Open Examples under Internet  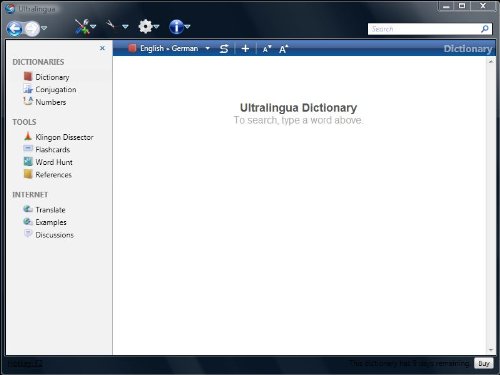51,222
